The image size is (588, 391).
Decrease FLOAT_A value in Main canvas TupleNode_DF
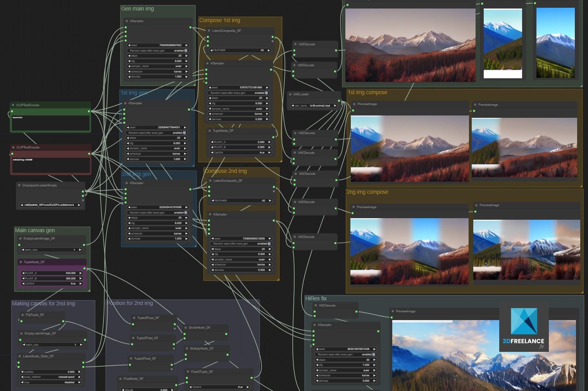click(x=23, y=273)
